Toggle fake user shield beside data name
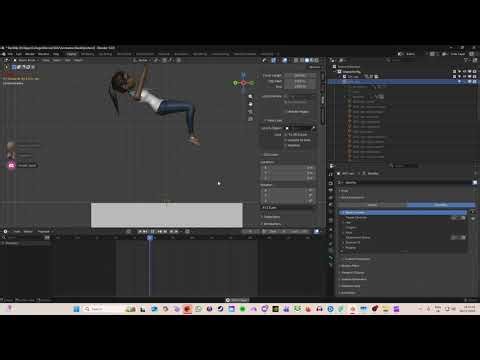Screen dimensions: 480x360 pos(475,182)
